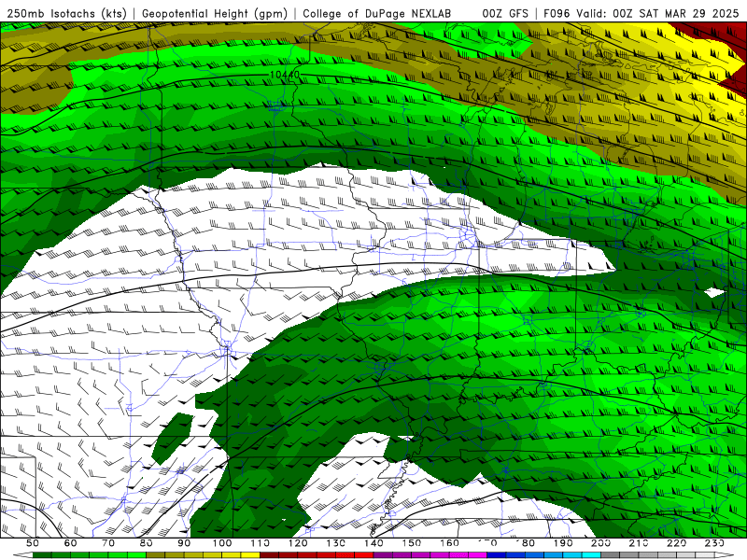747x560 pixels.
Task: Pick the dark gray legend swatch at 200
Action: [611, 555]
